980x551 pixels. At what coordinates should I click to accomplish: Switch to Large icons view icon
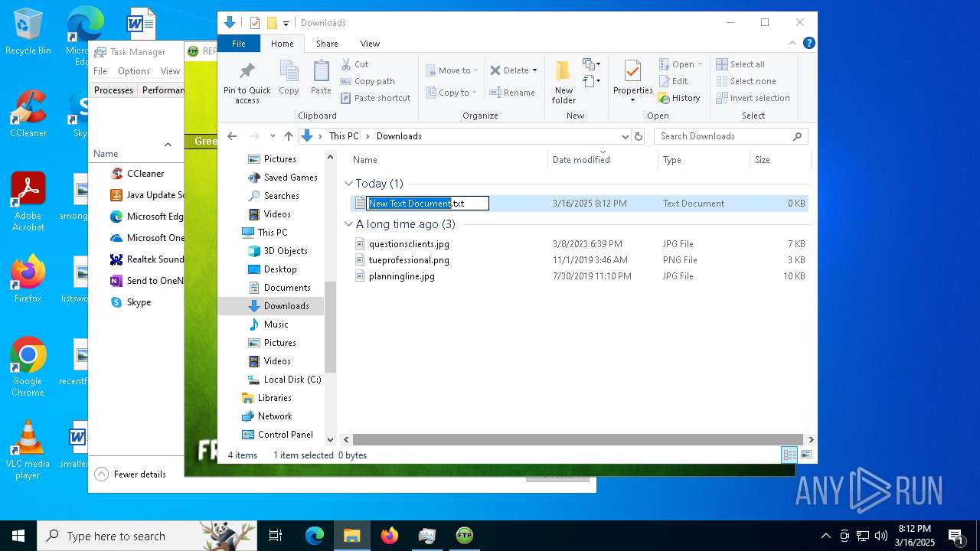pyautogui.click(x=805, y=455)
